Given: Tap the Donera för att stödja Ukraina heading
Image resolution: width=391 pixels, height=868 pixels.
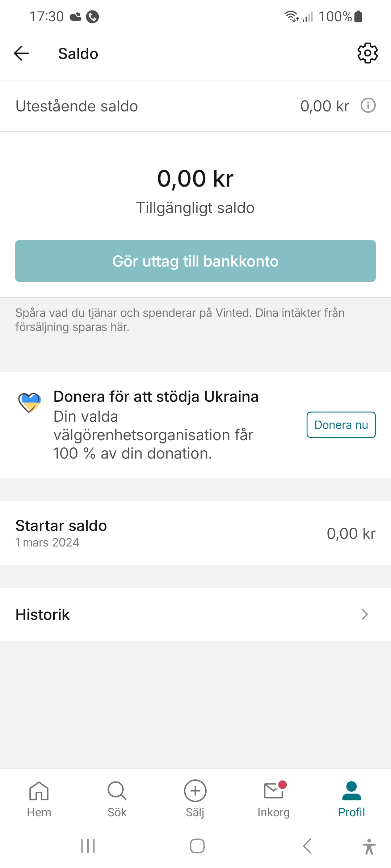Looking at the screenshot, I should 156,396.
